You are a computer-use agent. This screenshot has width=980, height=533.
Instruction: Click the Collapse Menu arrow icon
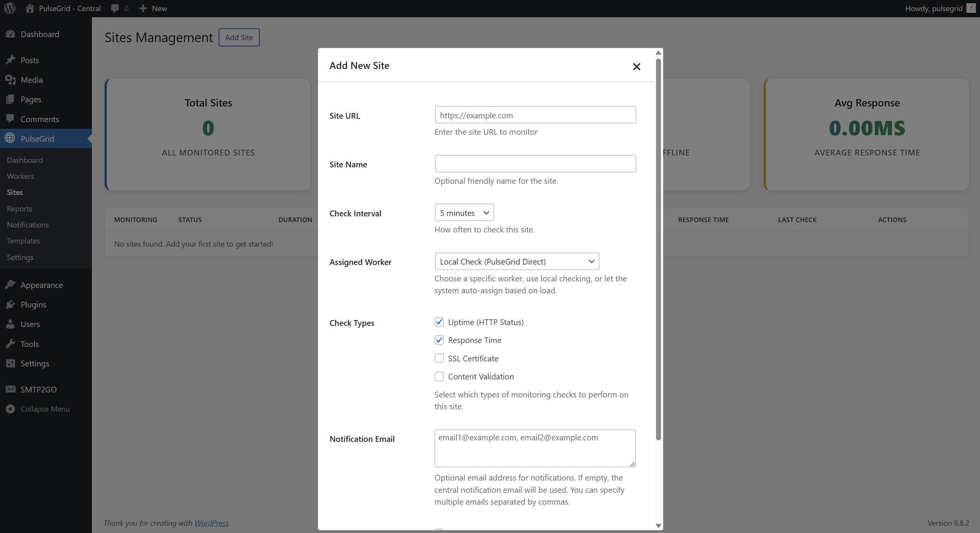pyautogui.click(x=10, y=409)
